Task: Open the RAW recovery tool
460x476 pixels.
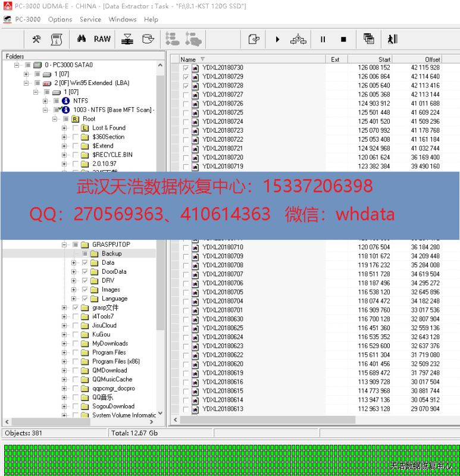Action: pos(102,39)
